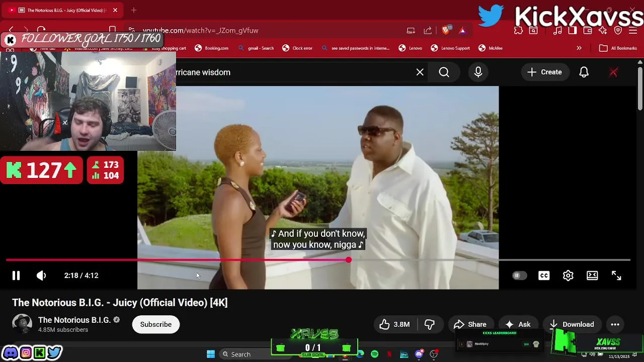This screenshot has width=644, height=362.
Task: Click the video title text
Action: point(120,303)
